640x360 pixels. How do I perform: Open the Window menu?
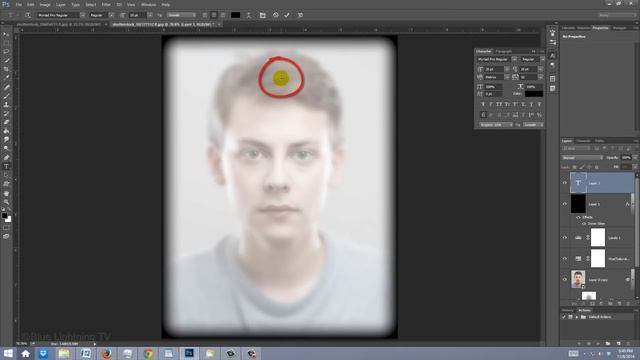click(149, 4)
